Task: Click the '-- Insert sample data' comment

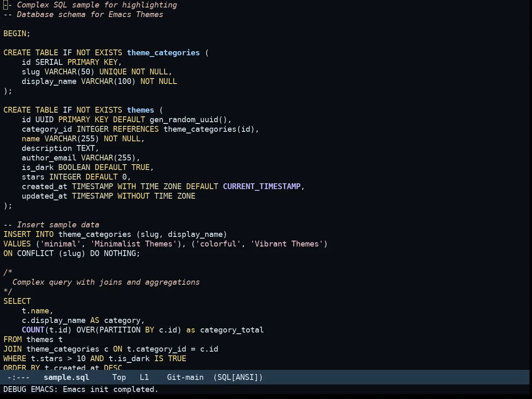Action: click(51, 225)
